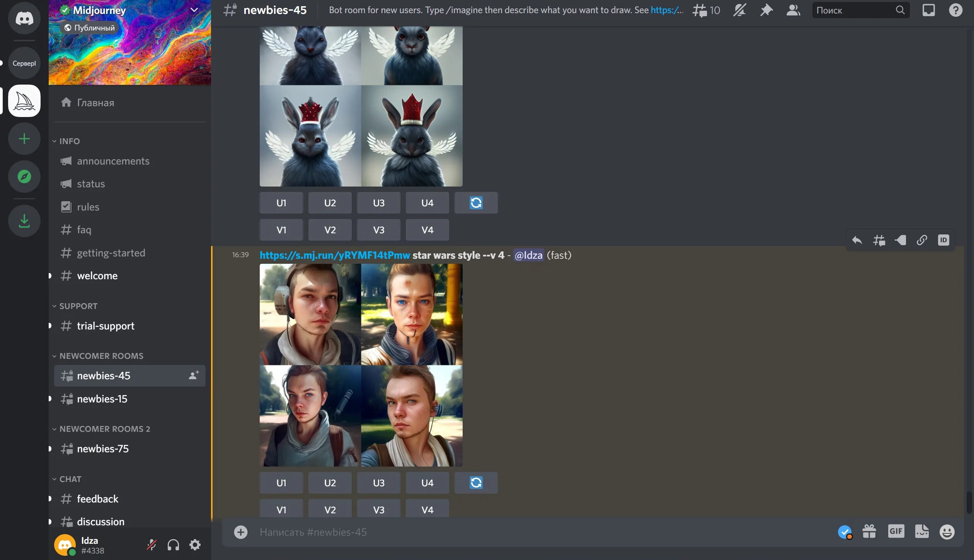This screenshot has width=974, height=560.
Task: Open the inbox icon in header
Action: coord(928,10)
